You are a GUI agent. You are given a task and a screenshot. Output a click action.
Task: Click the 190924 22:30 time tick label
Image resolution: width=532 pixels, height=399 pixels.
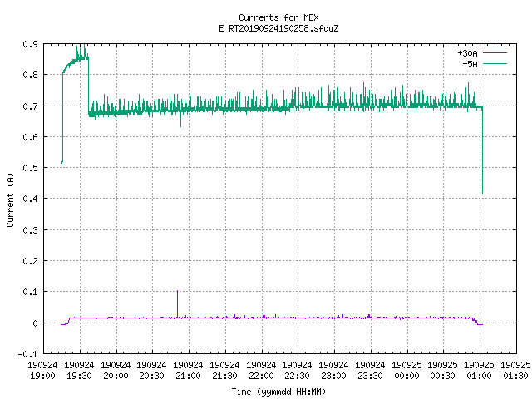coord(298,370)
